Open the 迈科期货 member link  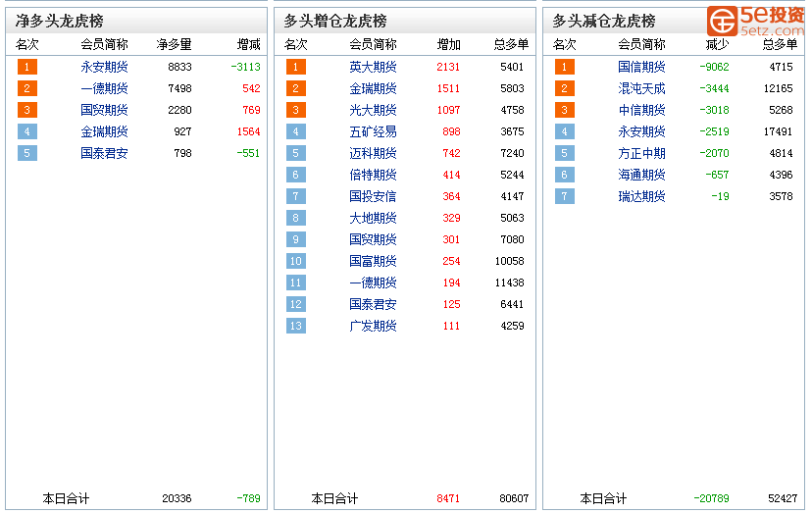373,153
